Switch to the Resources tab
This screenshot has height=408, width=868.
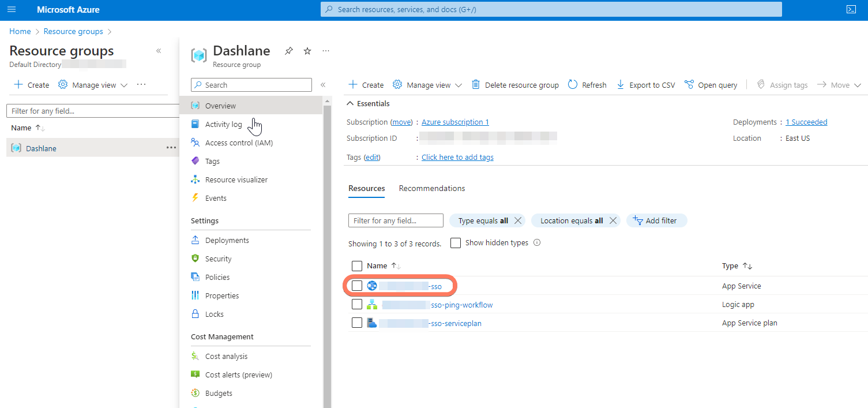click(367, 188)
